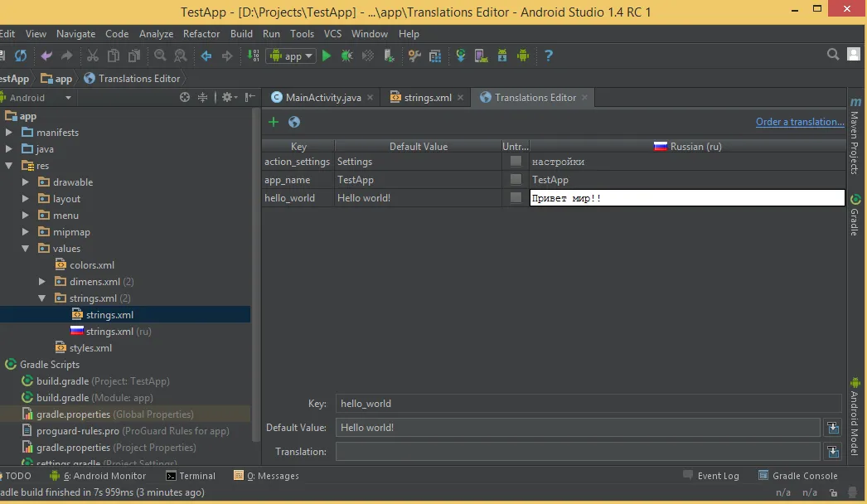
Task: Open the search magnifier at top right
Action: [833, 54]
